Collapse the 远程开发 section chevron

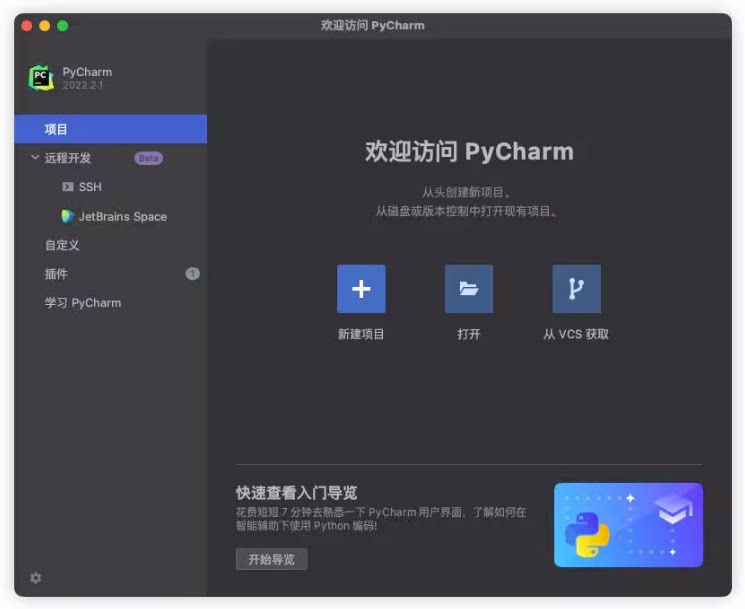35,157
